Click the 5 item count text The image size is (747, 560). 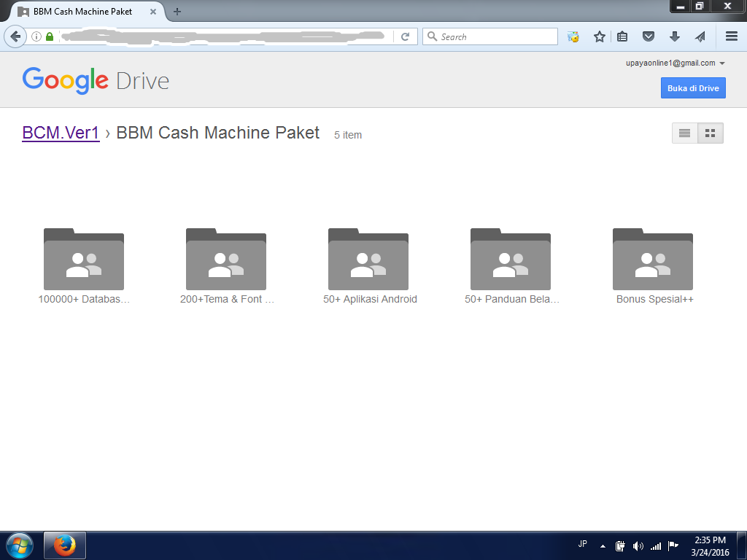[348, 135]
